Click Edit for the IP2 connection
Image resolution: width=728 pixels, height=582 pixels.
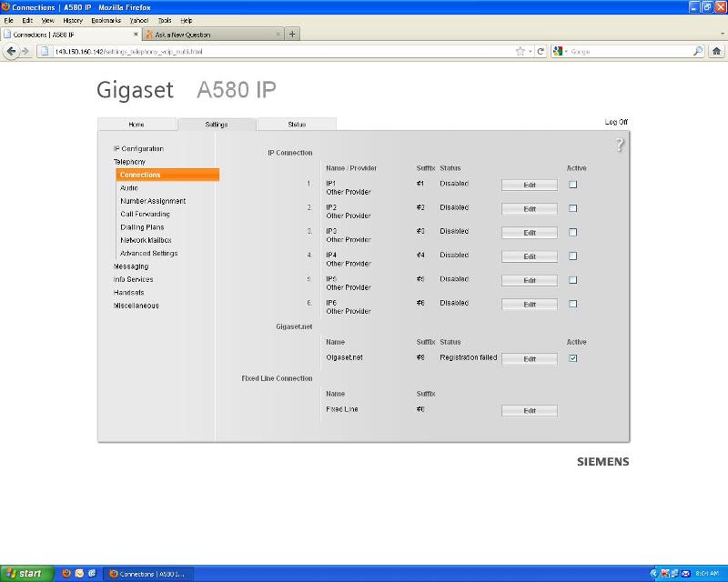530,209
